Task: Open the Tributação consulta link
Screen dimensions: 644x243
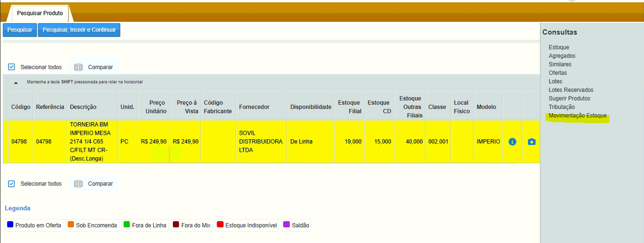Action: coord(562,107)
